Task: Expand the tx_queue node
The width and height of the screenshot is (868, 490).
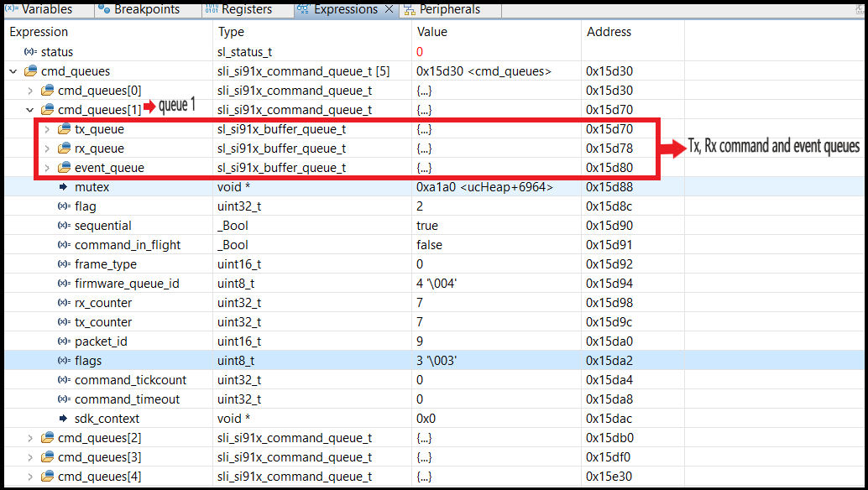Action: (x=47, y=128)
